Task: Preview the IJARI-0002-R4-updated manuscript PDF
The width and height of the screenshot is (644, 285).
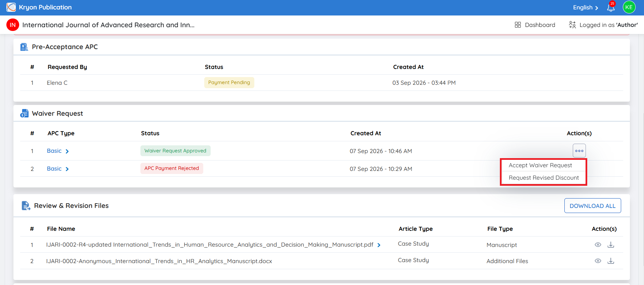Action: coord(598,245)
